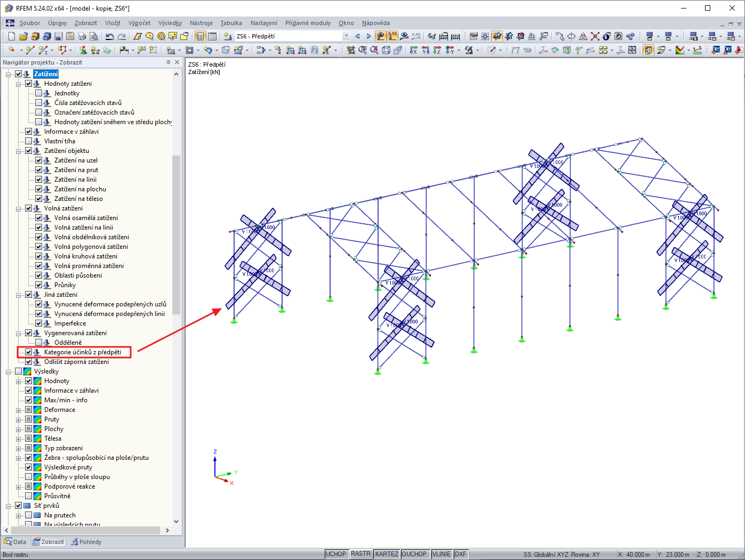Click the navigator scrollbar down arrow

point(177,522)
